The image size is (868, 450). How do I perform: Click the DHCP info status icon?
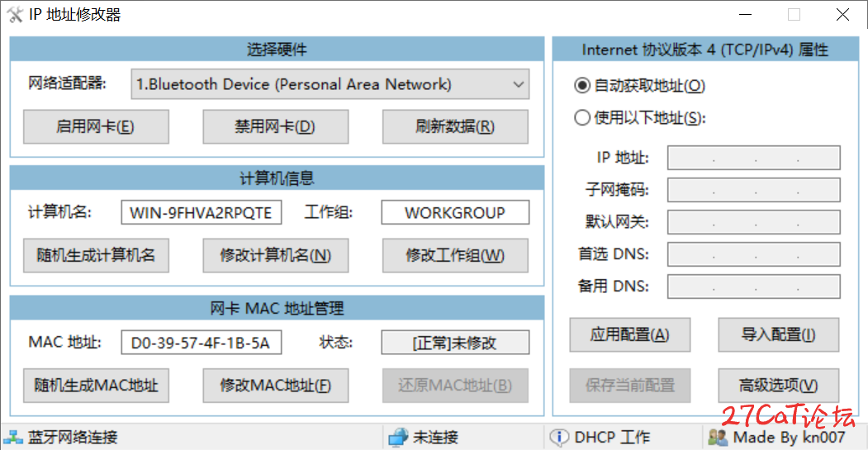[x=559, y=438]
